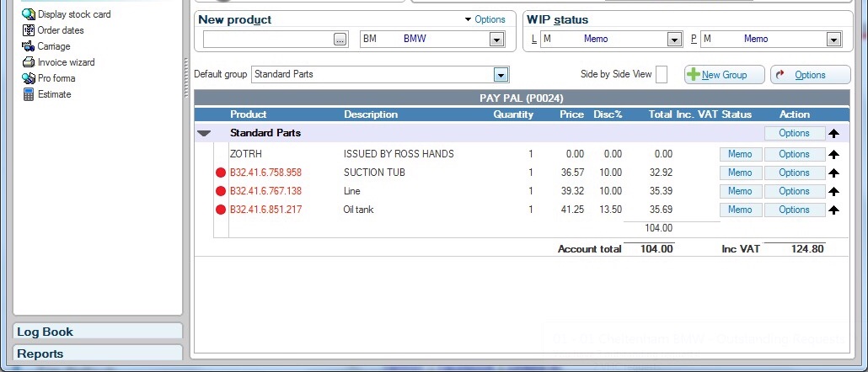Open BMW franchise dropdown
This screenshot has width=868, height=372.
(496, 40)
